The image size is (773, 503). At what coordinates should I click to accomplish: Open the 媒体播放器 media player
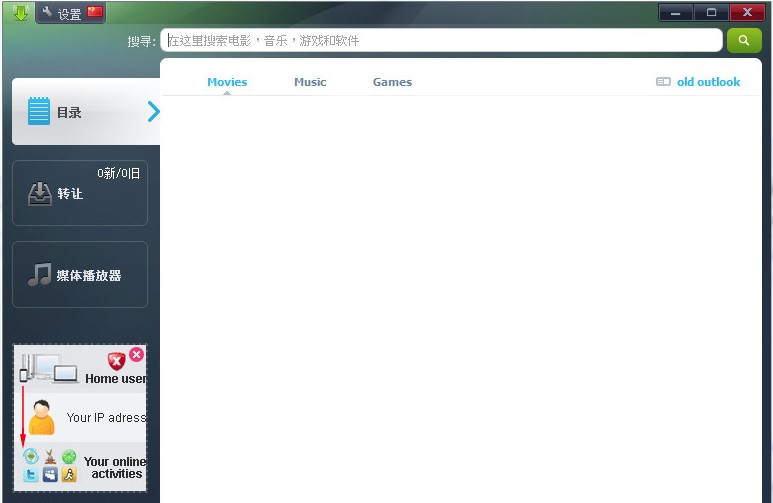(x=80, y=275)
